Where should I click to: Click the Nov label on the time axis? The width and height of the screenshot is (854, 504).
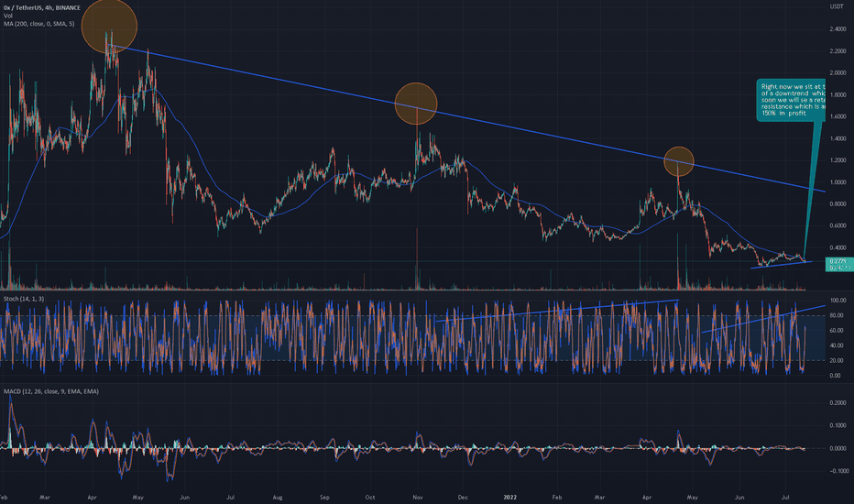pos(418,497)
